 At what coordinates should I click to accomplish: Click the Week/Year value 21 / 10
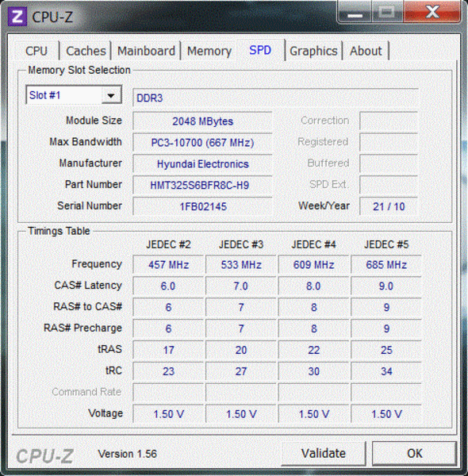click(x=389, y=206)
